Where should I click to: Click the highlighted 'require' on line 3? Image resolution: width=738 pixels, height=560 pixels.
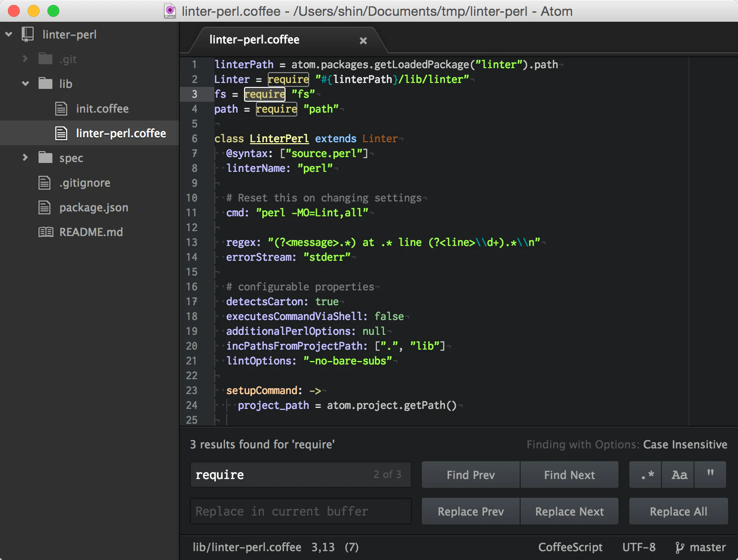coord(265,94)
